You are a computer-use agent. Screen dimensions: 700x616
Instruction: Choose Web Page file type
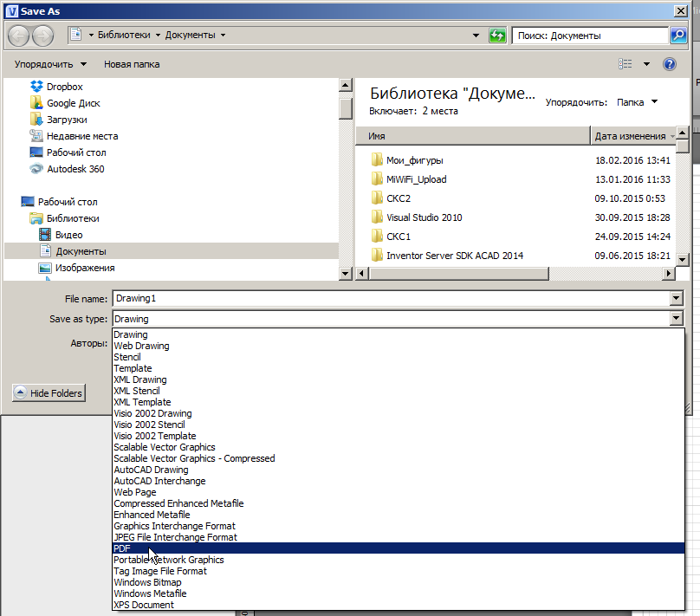pos(399,492)
